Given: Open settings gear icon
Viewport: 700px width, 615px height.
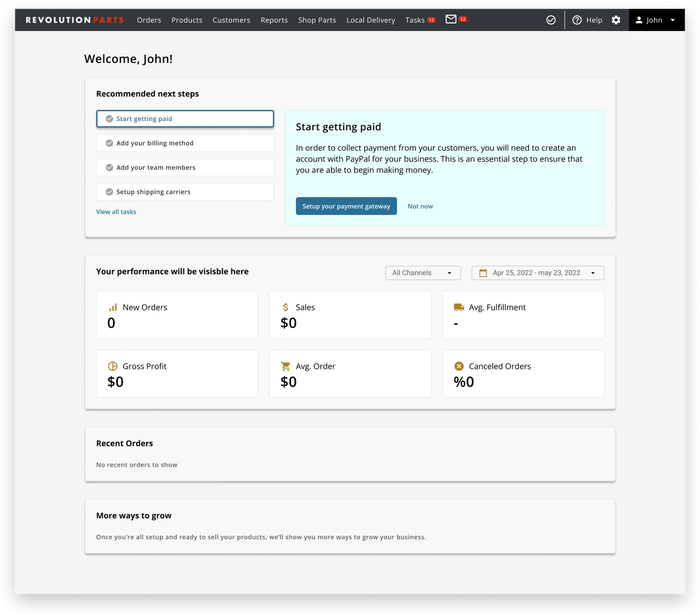Looking at the screenshot, I should coord(616,20).
